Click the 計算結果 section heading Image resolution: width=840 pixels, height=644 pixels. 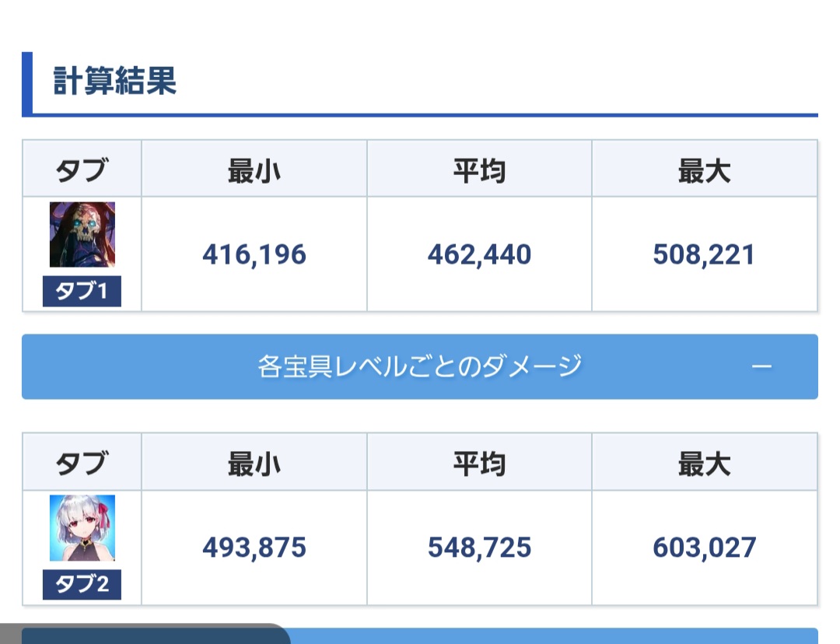114,82
